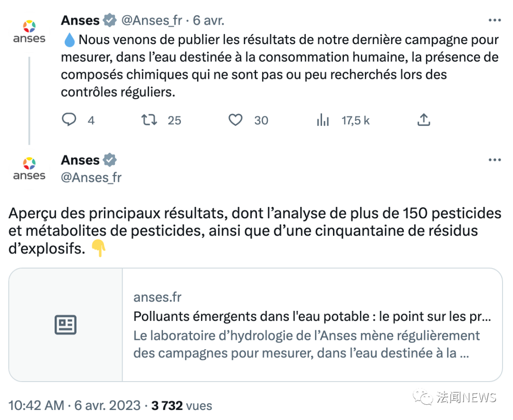Open the more options menu on the first tweet
This screenshot has width=513, height=420.
pos(495,21)
